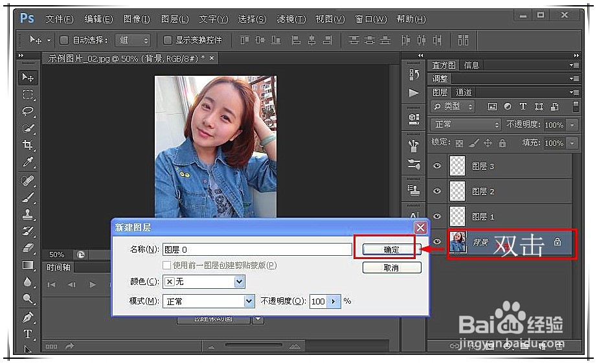Select 背景 layer thumbnail
The height and width of the screenshot is (364, 597).
click(x=458, y=242)
